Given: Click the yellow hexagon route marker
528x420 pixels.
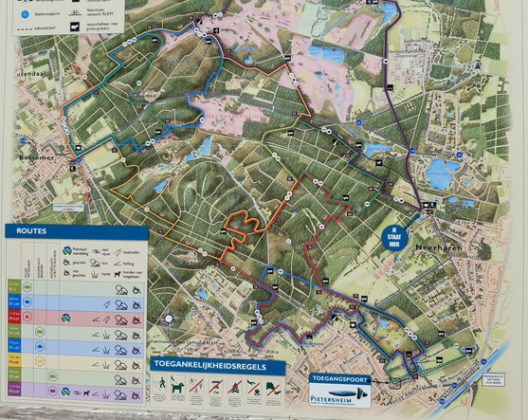Looking at the screenshot, I should tap(40, 360).
